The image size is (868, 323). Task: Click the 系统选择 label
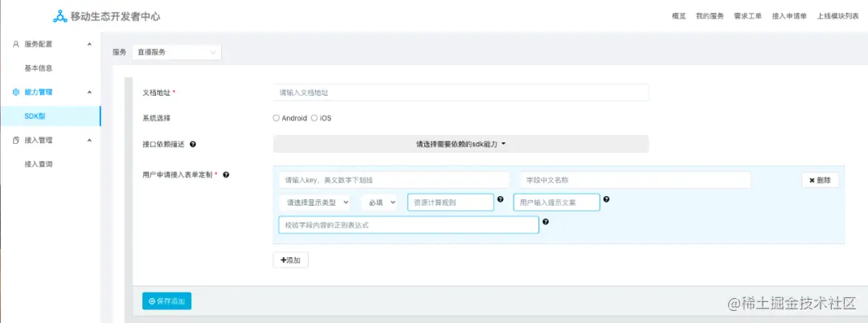coord(157,118)
